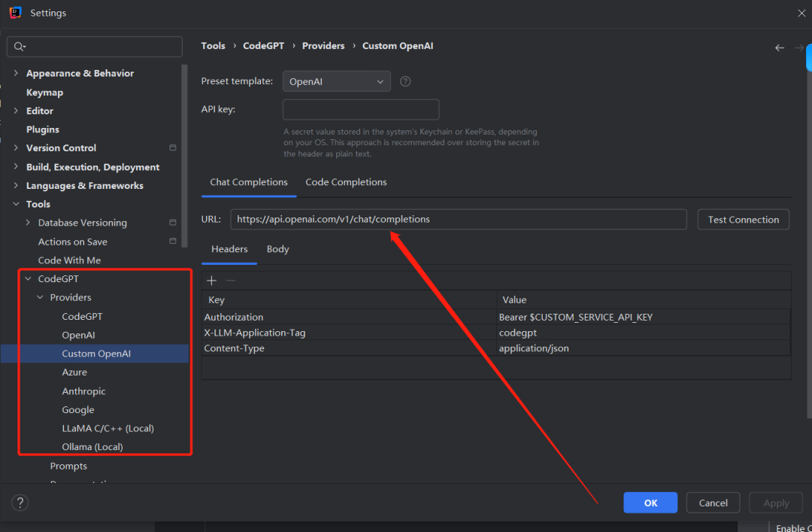Select Anthropic provider in the tree
The image size is (812, 532).
coord(83,391)
